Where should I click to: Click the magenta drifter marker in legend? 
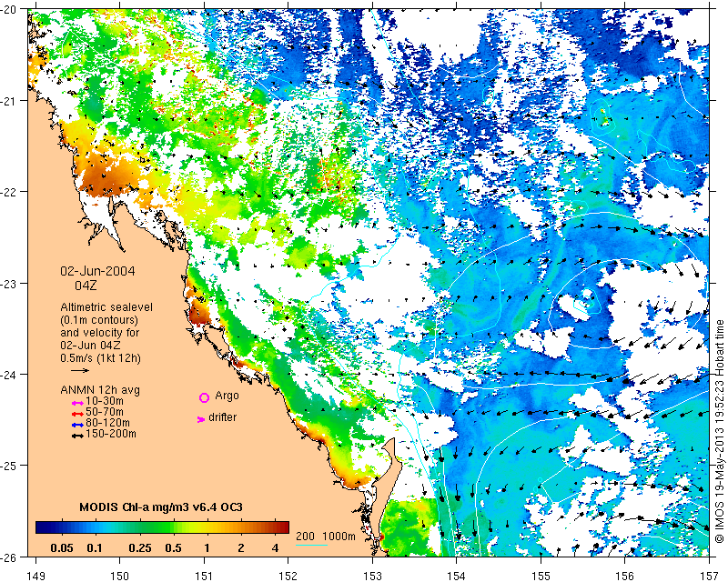pyautogui.click(x=200, y=419)
